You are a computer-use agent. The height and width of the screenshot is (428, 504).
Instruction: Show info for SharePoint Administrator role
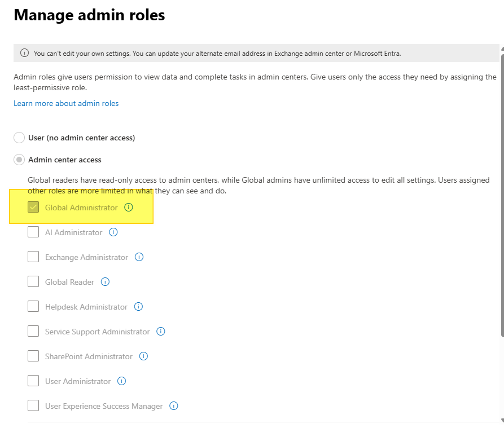pos(143,356)
